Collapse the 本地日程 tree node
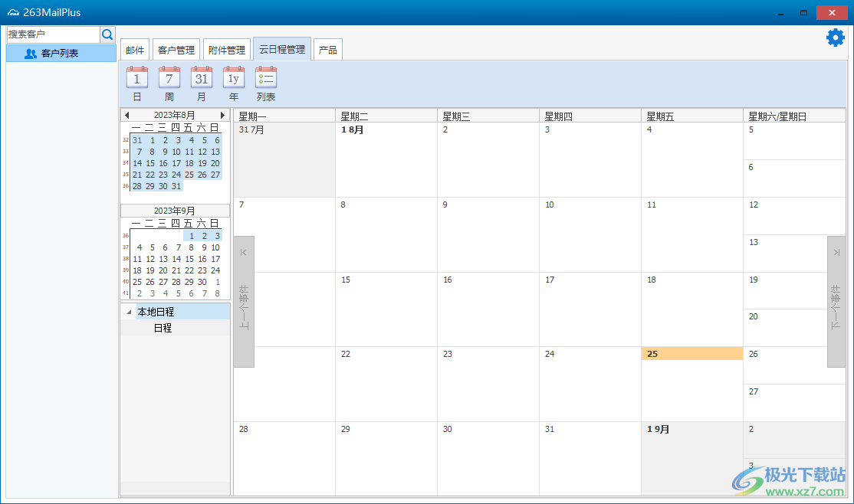Screen dimensions: 854x504 128,313
